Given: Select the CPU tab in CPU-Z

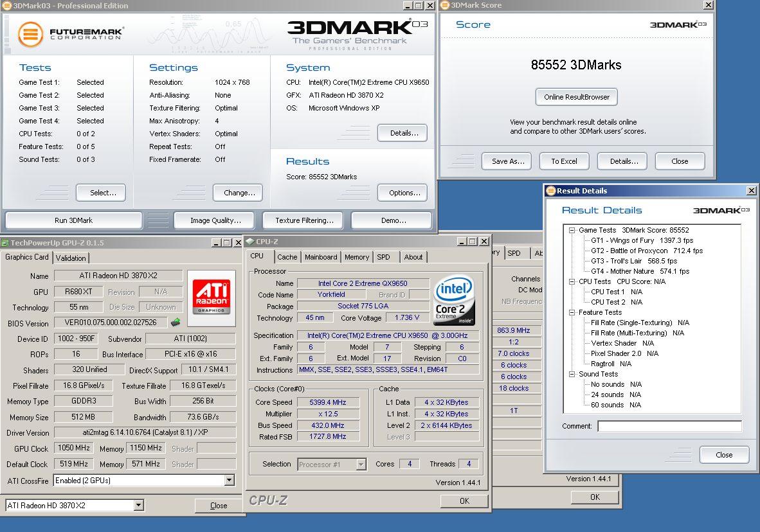Looking at the screenshot, I should [x=257, y=256].
